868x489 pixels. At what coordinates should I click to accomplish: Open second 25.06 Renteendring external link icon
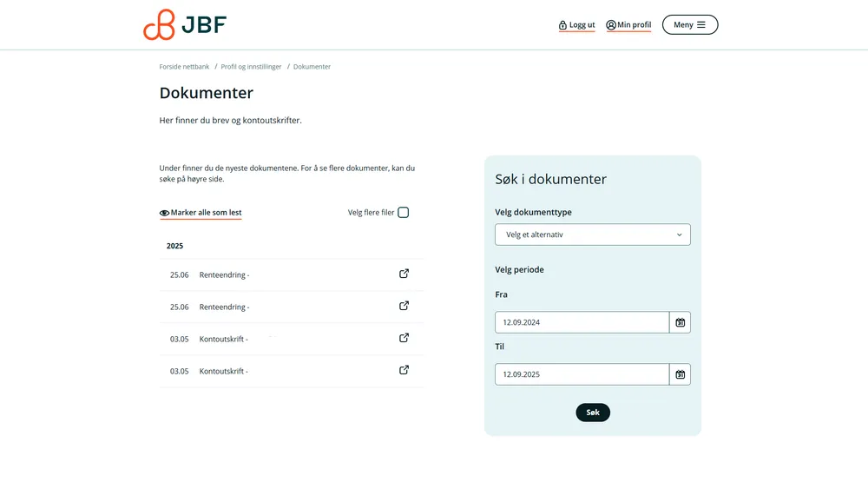(x=404, y=306)
